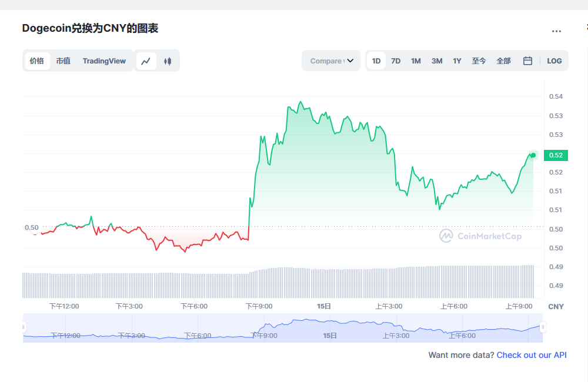Click the current price dot on chart
This screenshot has height=382, width=588.
[x=532, y=155]
